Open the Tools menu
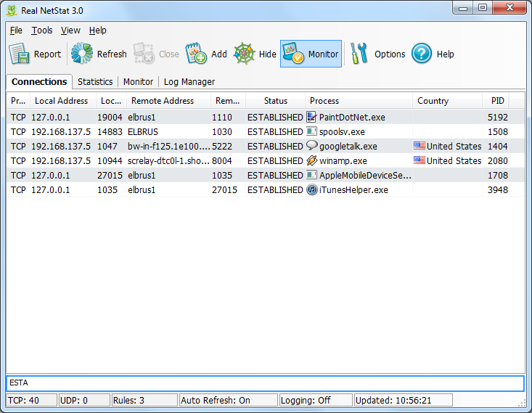Screen dimensions: 532x413 pos(41,30)
